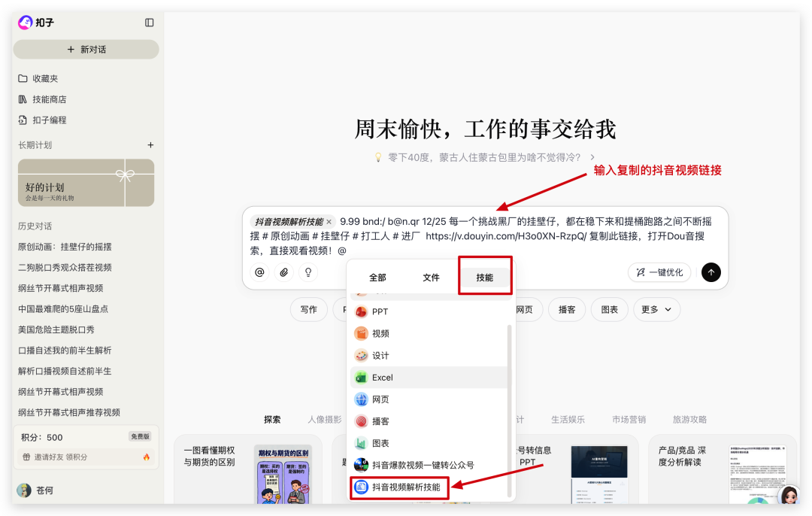Start a 新对话 conversation
The height and width of the screenshot is (516, 812).
pyautogui.click(x=86, y=49)
